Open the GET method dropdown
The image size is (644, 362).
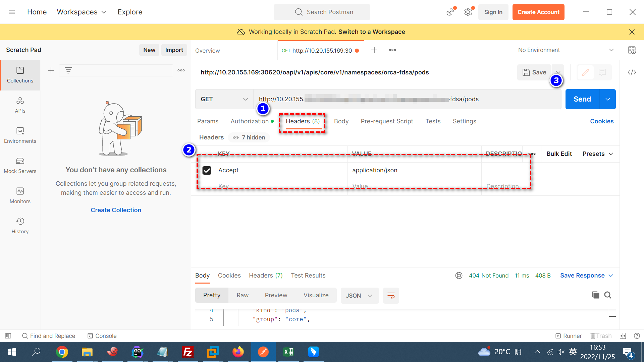tap(224, 99)
